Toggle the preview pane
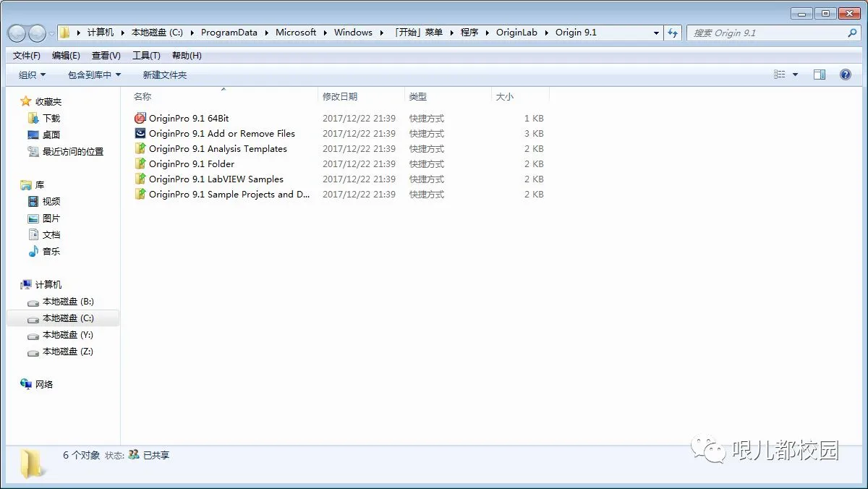The width and height of the screenshot is (868, 489). click(x=820, y=75)
